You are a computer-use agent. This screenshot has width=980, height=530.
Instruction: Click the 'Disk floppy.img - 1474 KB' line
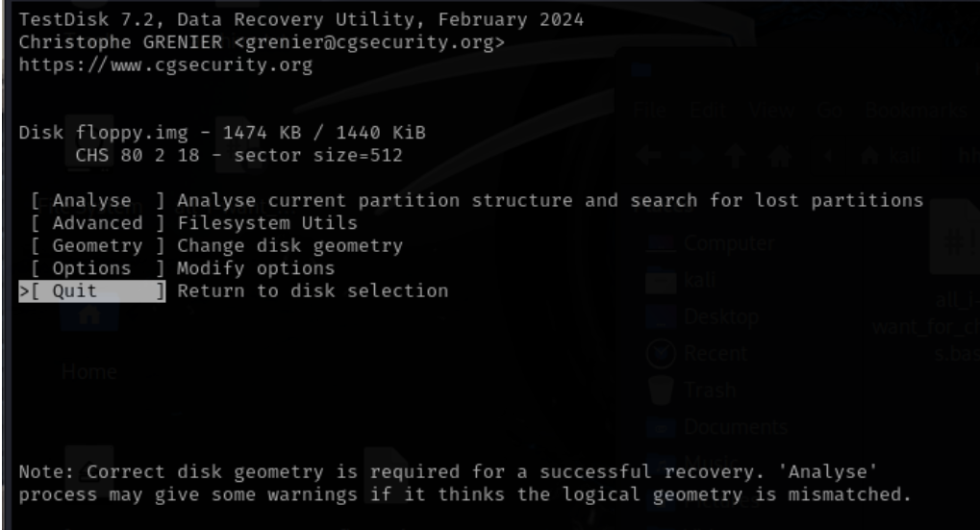point(222,133)
